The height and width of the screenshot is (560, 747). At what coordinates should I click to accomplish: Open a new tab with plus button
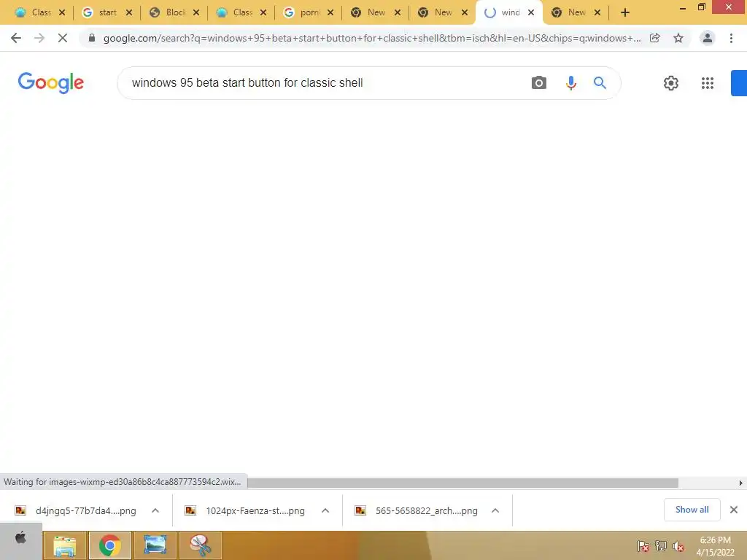coord(625,13)
